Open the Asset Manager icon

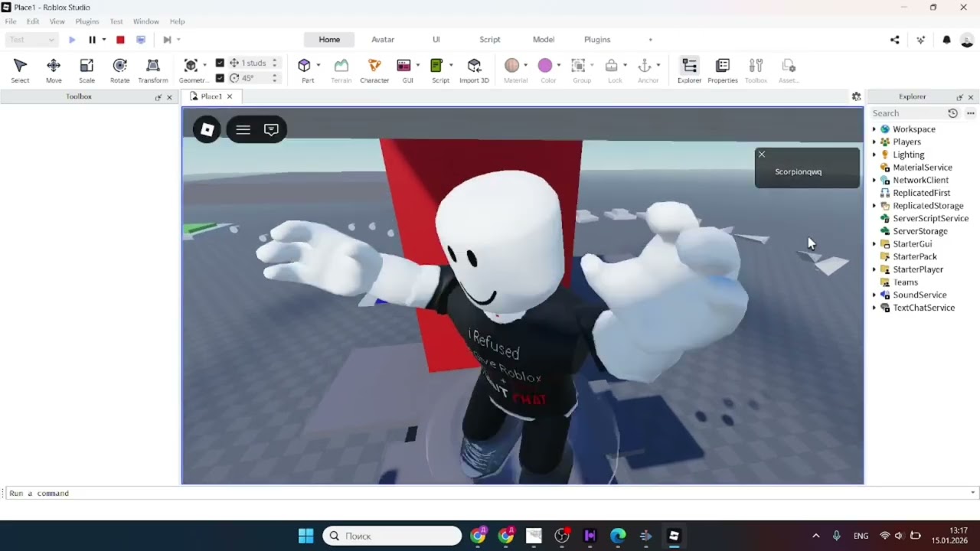pos(789,70)
